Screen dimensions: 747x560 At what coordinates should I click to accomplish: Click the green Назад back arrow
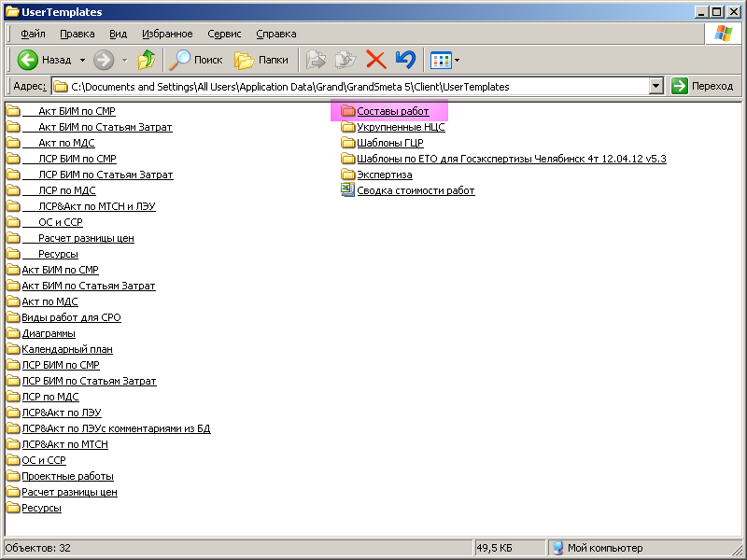(28, 60)
